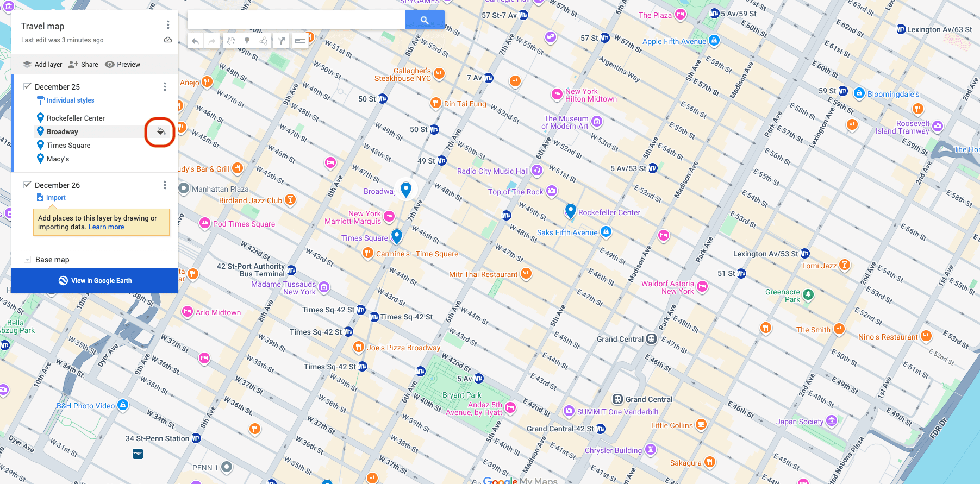The height and width of the screenshot is (484, 980).
Task: Choose the Add marker tool
Action: point(247,41)
